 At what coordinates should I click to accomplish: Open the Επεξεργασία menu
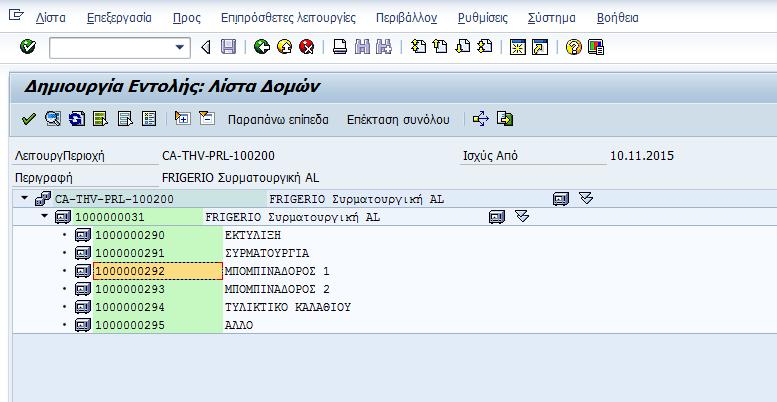click(119, 18)
